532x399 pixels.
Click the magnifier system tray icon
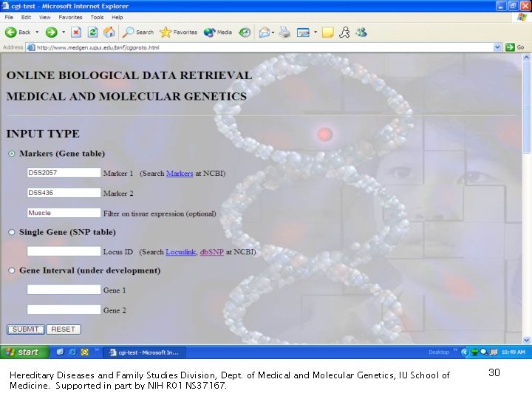(484, 352)
